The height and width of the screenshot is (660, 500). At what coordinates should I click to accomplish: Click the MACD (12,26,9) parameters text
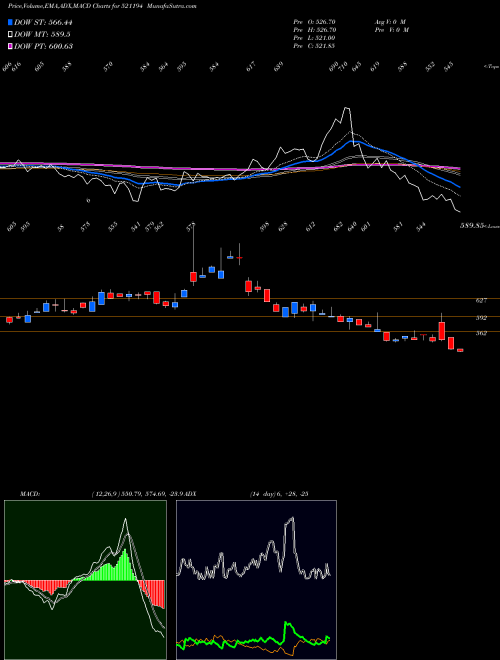point(136,494)
